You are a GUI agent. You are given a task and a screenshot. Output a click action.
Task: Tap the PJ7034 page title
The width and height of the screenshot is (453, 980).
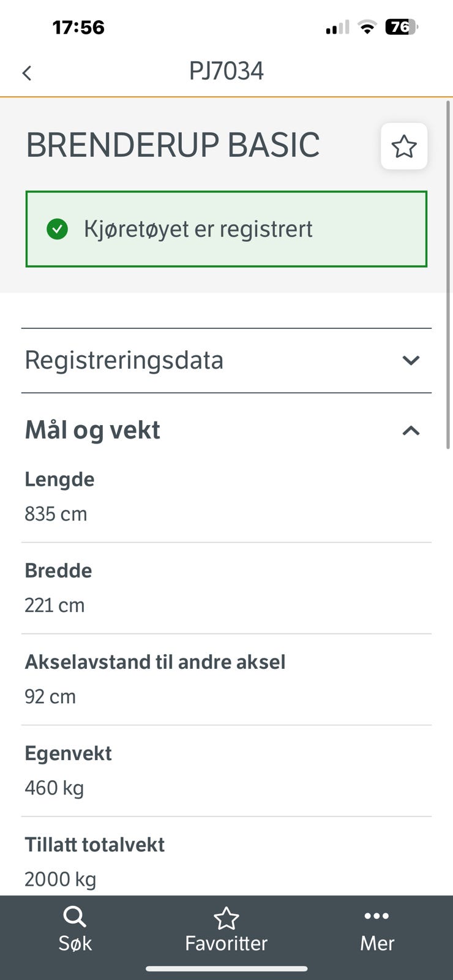click(226, 71)
